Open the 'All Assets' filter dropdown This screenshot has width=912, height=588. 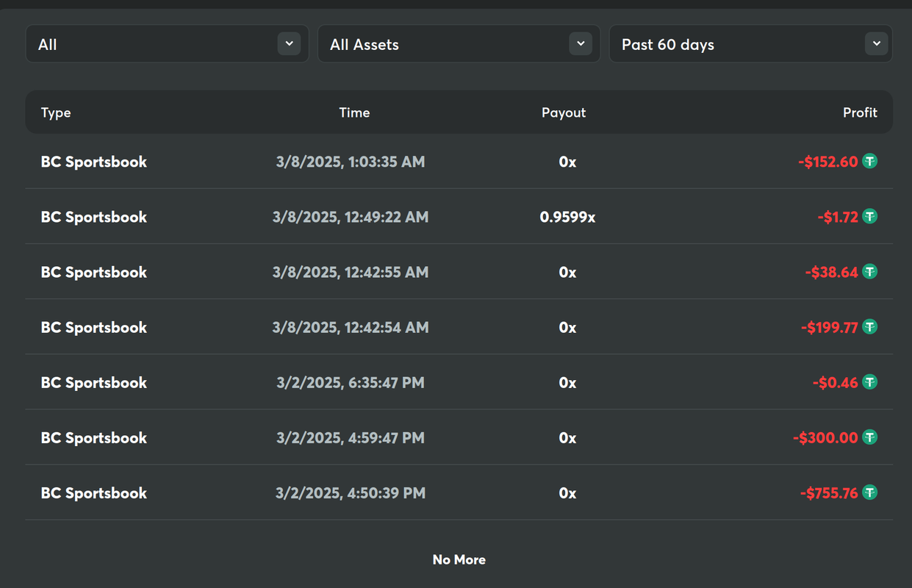point(459,44)
